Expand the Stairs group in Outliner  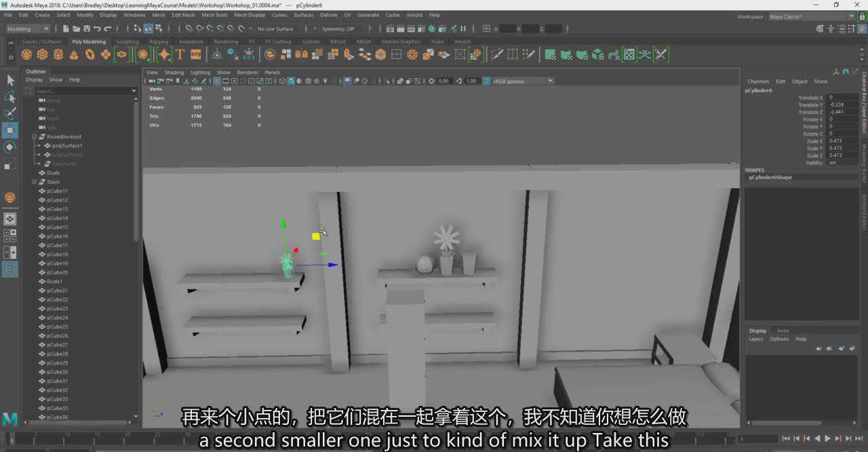click(x=34, y=182)
